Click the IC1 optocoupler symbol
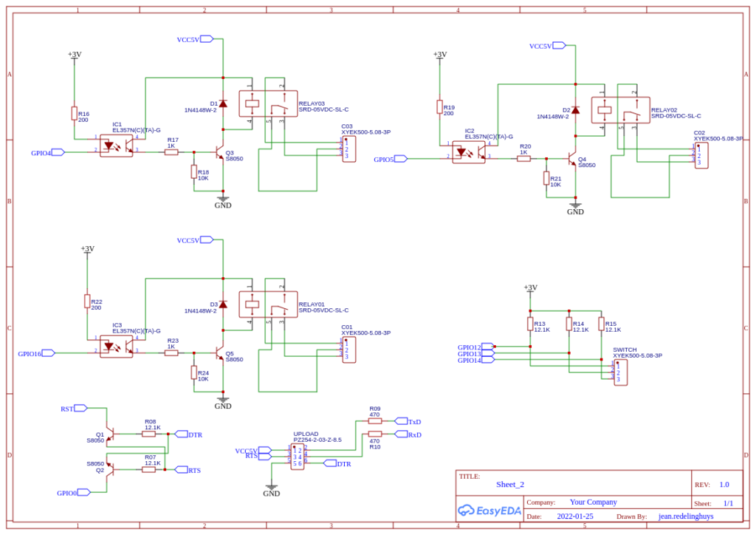 [117, 145]
